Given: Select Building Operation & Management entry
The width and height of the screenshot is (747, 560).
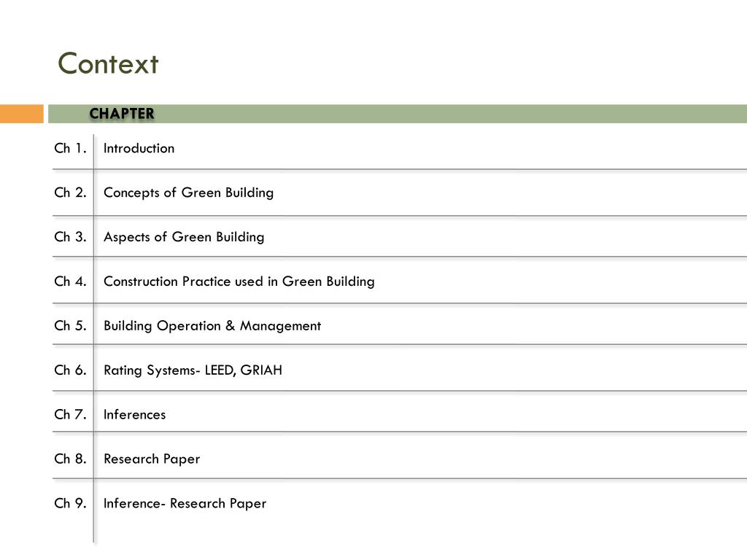Looking at the screenshot, I should 212,326.
